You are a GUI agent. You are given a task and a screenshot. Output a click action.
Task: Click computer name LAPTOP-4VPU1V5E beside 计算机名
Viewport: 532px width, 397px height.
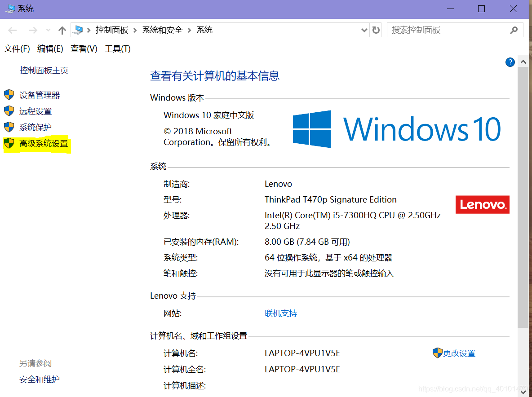pos(302,353)
